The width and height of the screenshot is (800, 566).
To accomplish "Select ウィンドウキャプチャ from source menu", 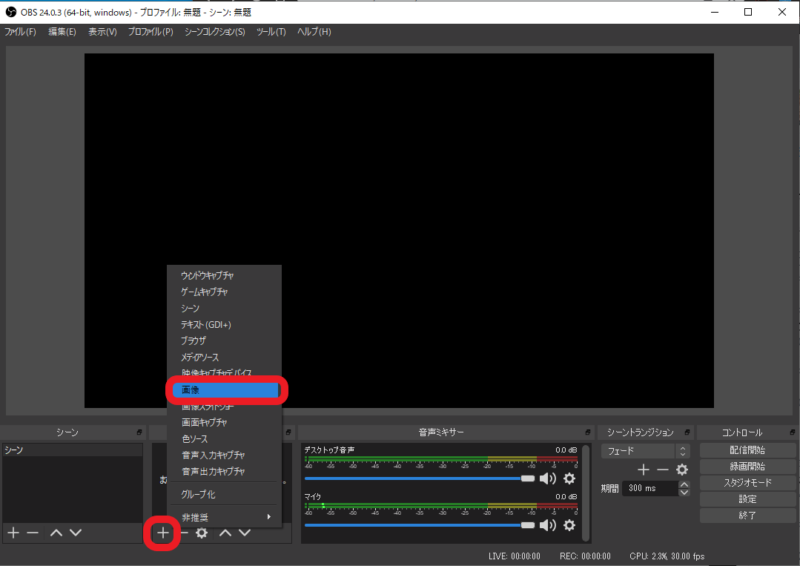I will click(225, 276).
